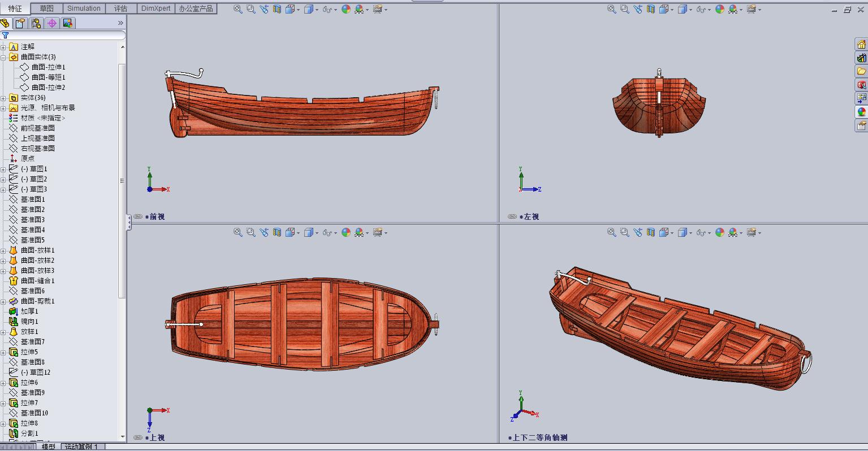Switch to the ConfigurationManager icon tab

(36, 23)
